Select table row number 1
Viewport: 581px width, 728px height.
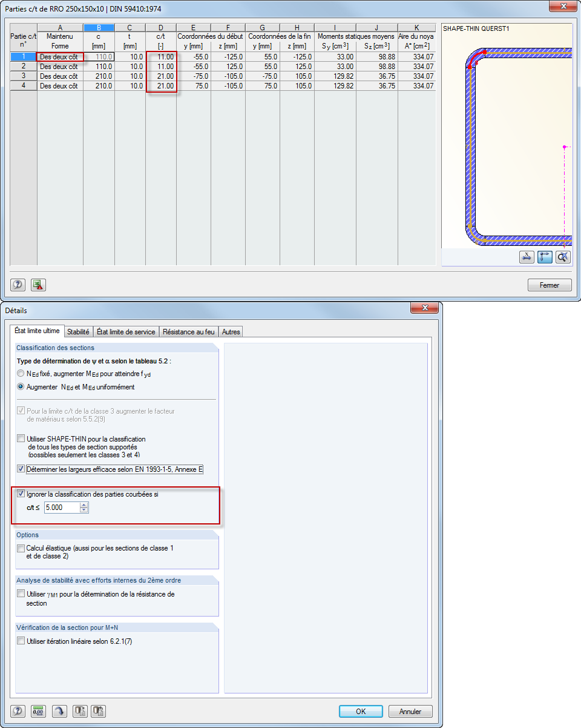pos(23,56)
